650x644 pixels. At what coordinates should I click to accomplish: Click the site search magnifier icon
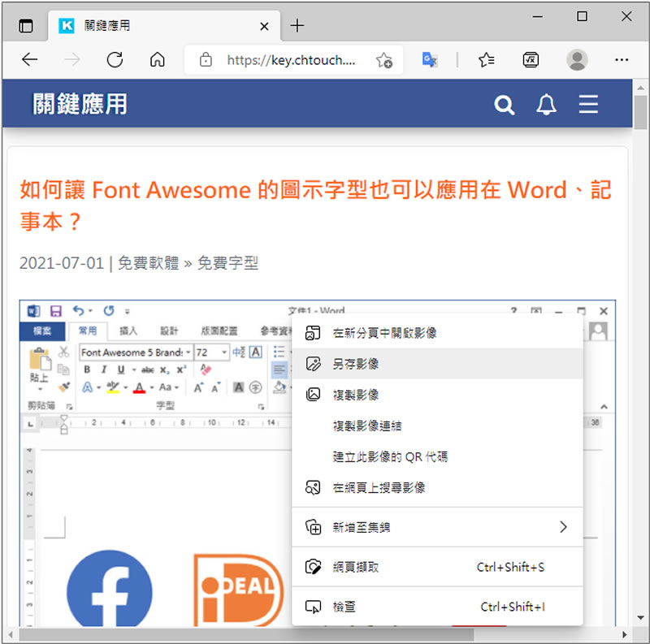504,106
